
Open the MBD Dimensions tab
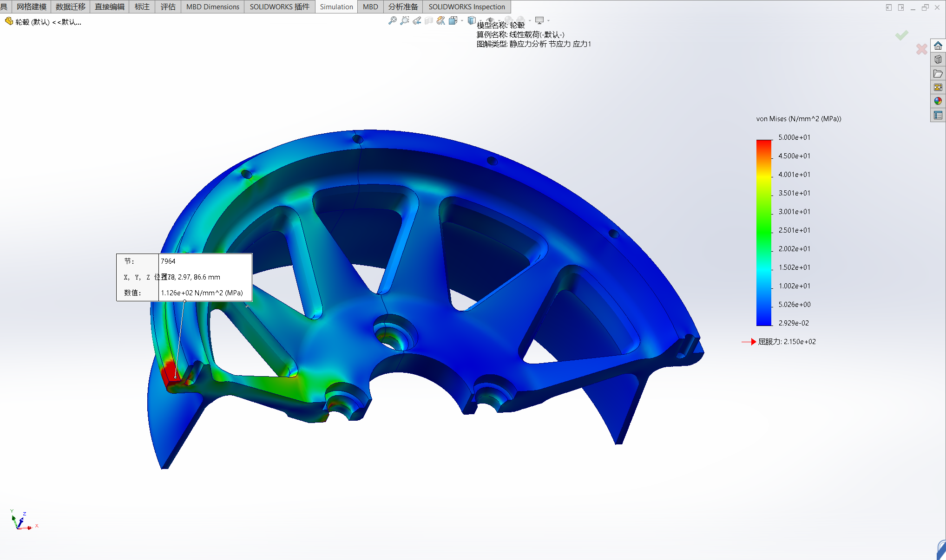point(213,7)
